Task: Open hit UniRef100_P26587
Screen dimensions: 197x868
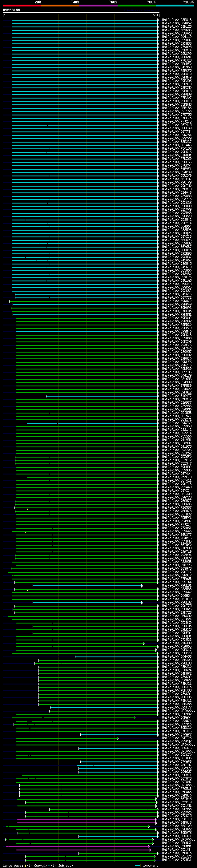Action: tap(177, 508)
